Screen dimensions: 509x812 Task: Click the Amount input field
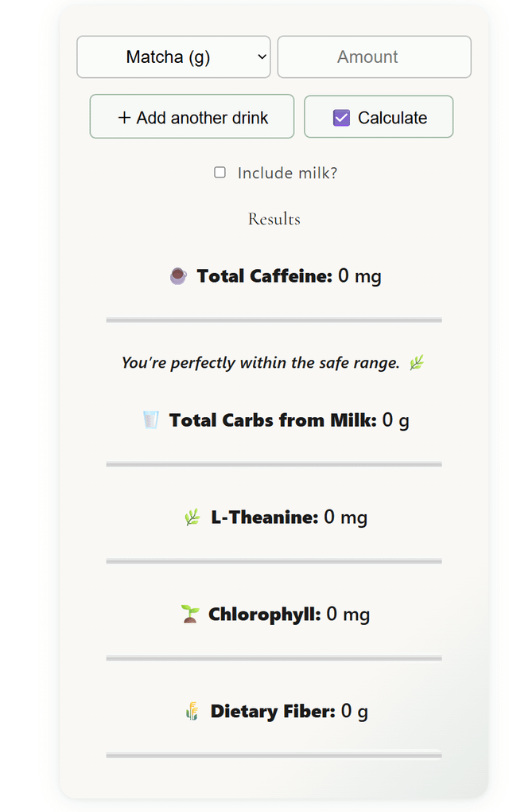pyautogui.click(x=374, y=57)
